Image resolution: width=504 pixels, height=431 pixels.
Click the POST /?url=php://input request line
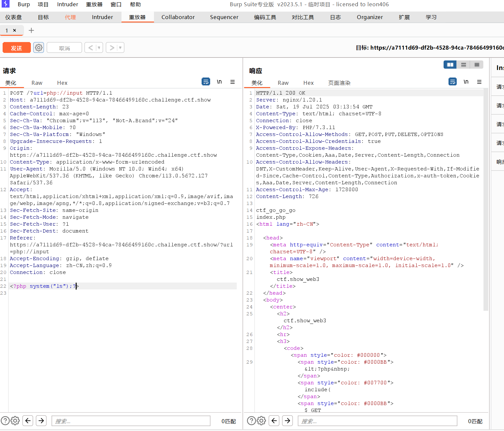pos(61,93)
